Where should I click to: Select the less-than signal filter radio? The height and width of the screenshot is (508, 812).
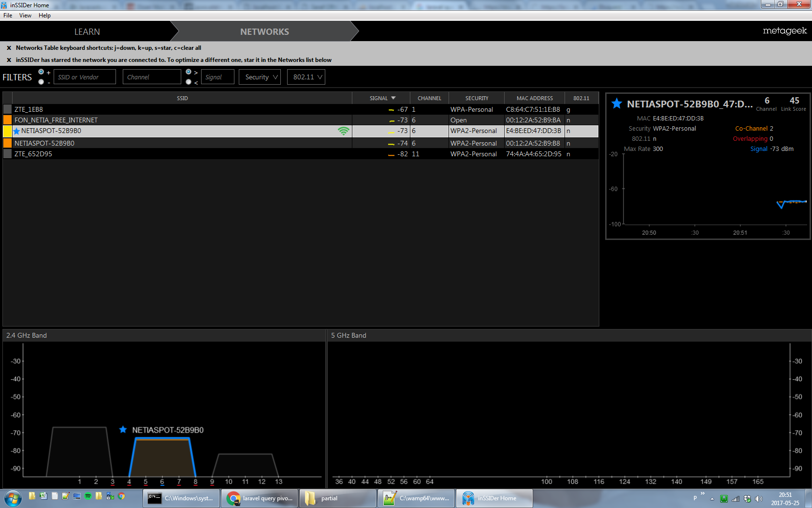point(188,82)
